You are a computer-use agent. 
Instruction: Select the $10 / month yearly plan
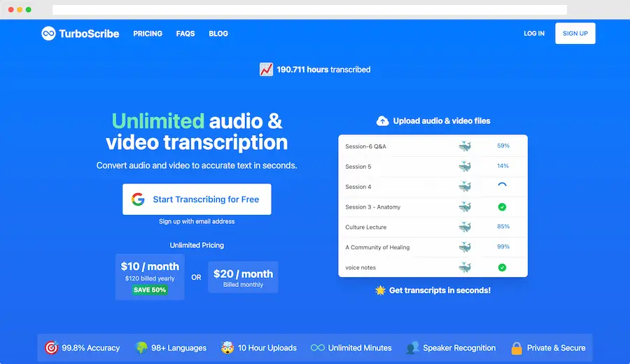(x=150, y=276)
